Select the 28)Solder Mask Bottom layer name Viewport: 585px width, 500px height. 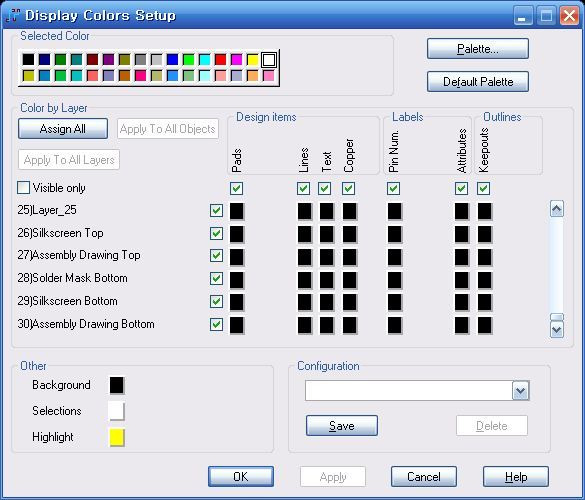point(72,278)
